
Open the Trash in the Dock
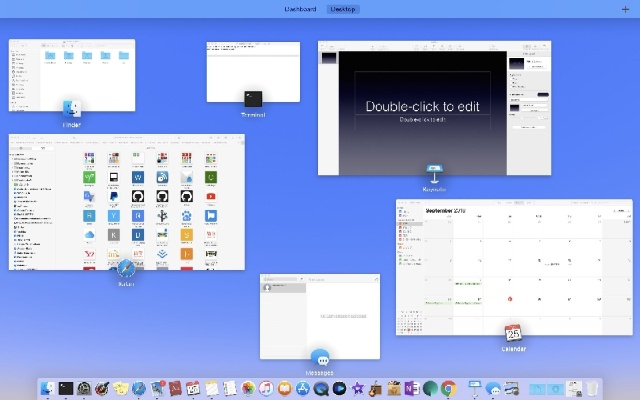click(x=593, y=388)
